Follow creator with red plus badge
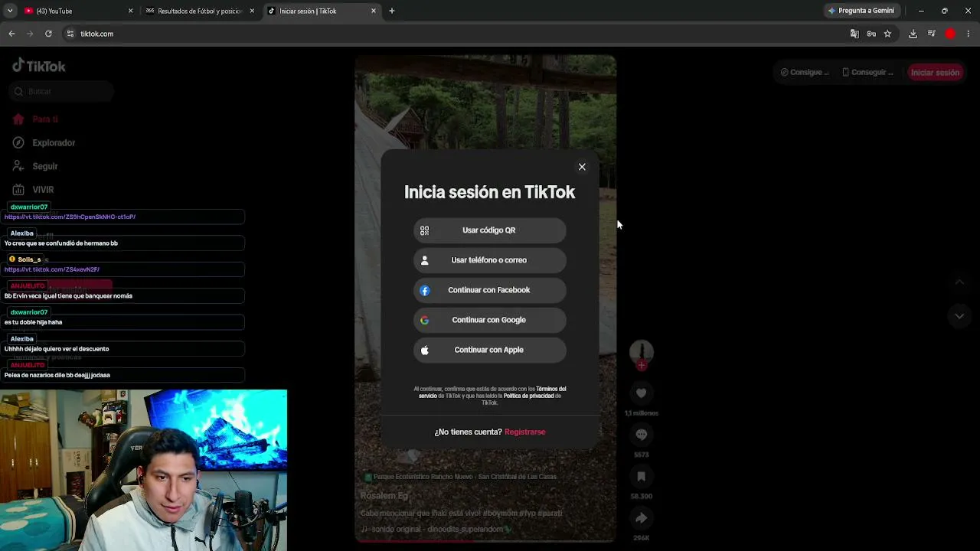The image size is (980, 551). pyautogui.click(x=642, y=366)
